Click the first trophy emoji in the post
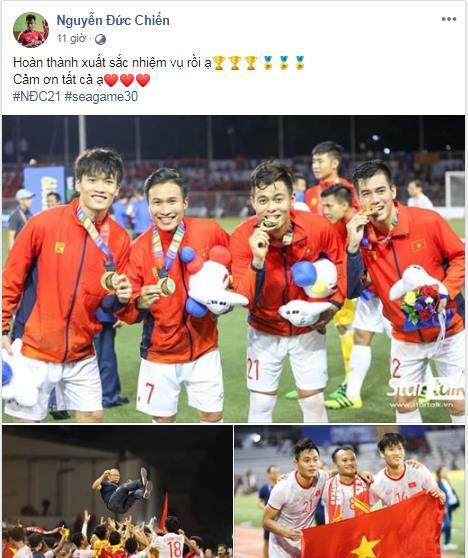The image size is (468, 558). tap(219, 63)
